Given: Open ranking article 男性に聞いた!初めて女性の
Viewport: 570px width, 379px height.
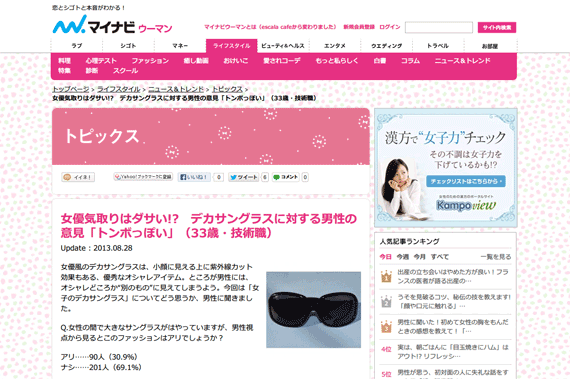Looking at the screenshot, I should pos(453,326).
